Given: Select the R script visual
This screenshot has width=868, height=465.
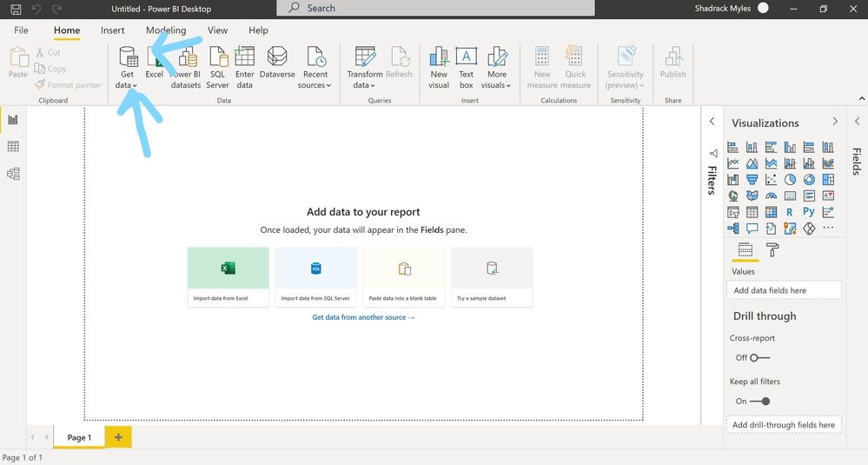Looking at the screenshot, I should tap(790, 212).
